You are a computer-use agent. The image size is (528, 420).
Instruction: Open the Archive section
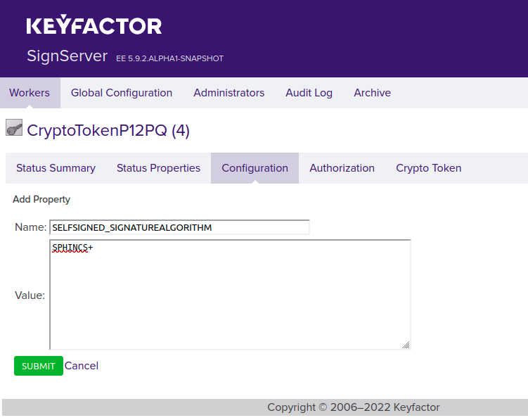click(372, 93)
